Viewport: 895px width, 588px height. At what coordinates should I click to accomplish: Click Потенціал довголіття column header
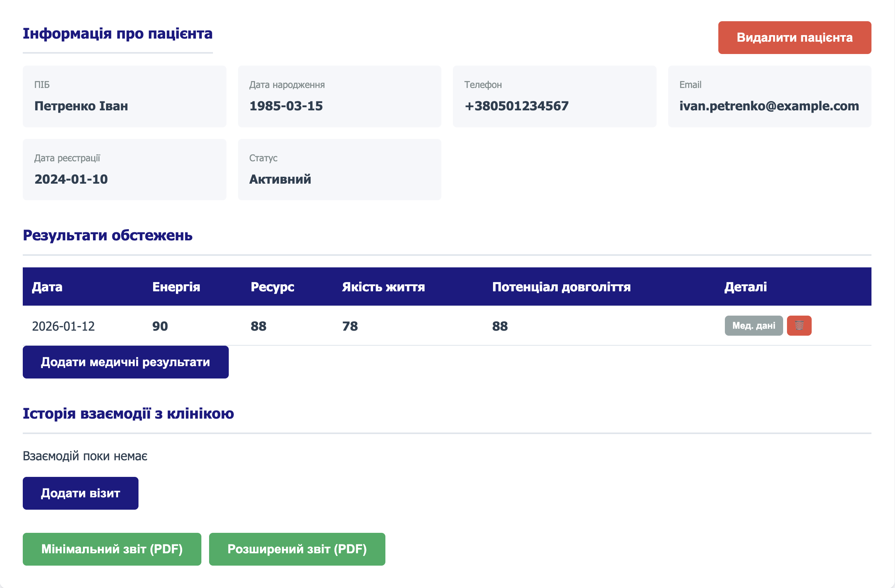(561, 287)
